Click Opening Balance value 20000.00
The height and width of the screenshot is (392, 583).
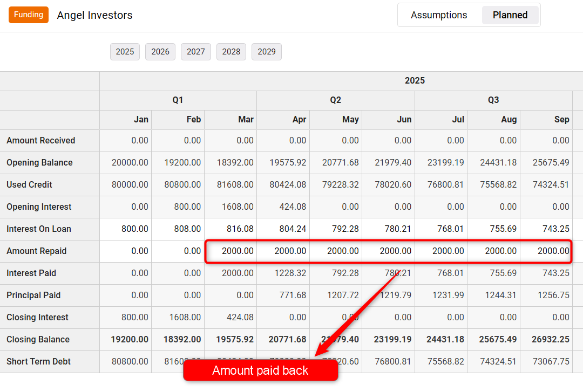click(x=130, y=163)
